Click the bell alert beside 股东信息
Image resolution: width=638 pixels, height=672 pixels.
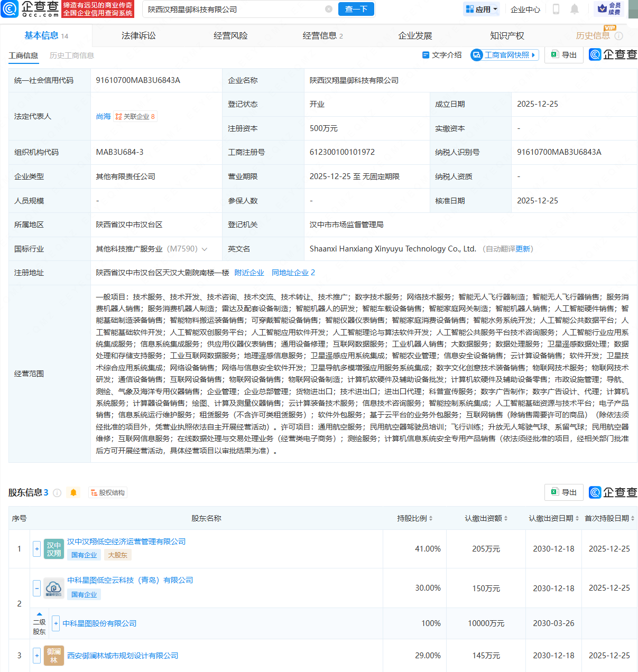73,493
